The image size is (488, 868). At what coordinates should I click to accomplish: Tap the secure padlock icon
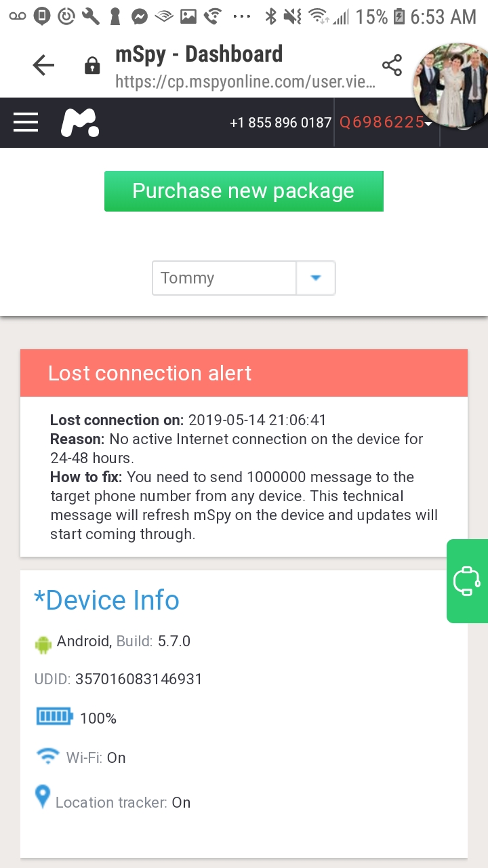click(91, 66)
